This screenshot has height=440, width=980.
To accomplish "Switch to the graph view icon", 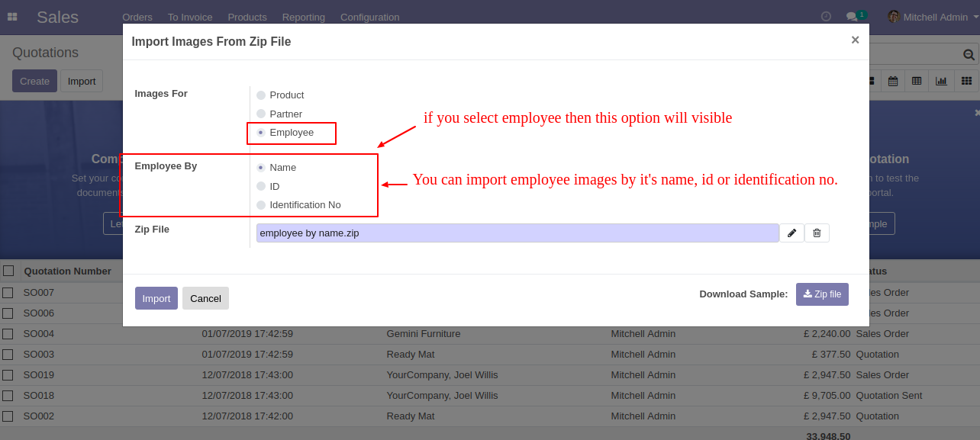I will (x=941, y=81).
